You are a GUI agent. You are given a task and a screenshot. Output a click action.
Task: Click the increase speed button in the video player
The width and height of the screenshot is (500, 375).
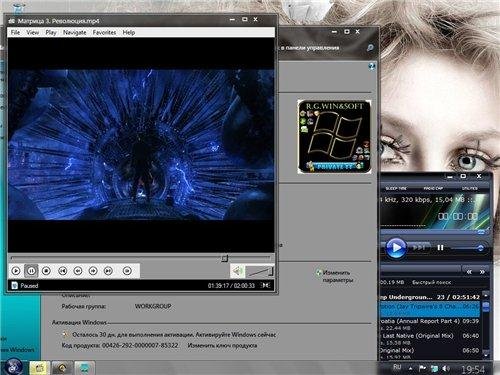(93, 271)
